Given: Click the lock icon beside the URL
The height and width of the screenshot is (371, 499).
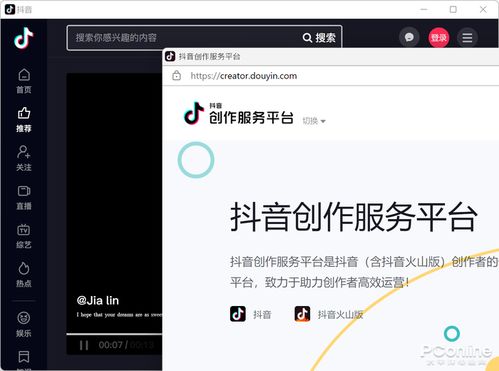Looking at the screenshot, I should [x=177, y=76].
